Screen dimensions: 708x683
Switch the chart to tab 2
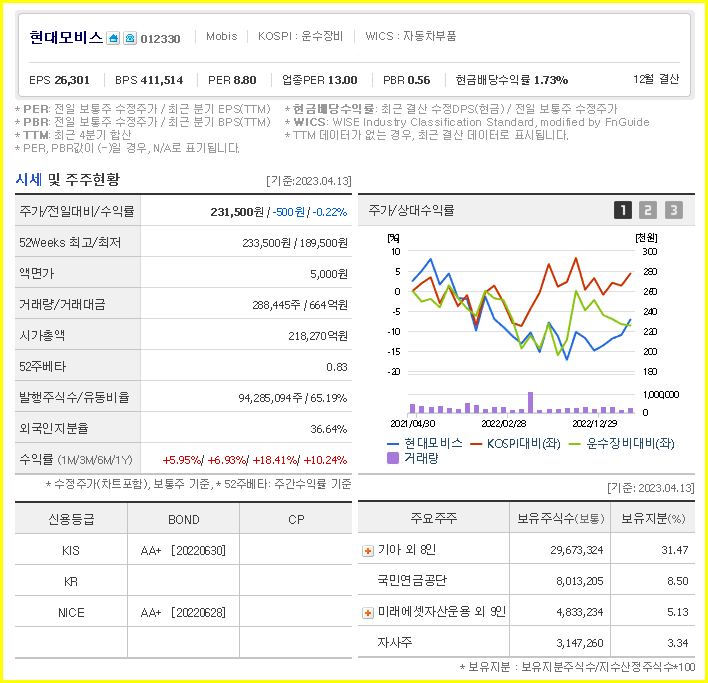coord(648,210)
